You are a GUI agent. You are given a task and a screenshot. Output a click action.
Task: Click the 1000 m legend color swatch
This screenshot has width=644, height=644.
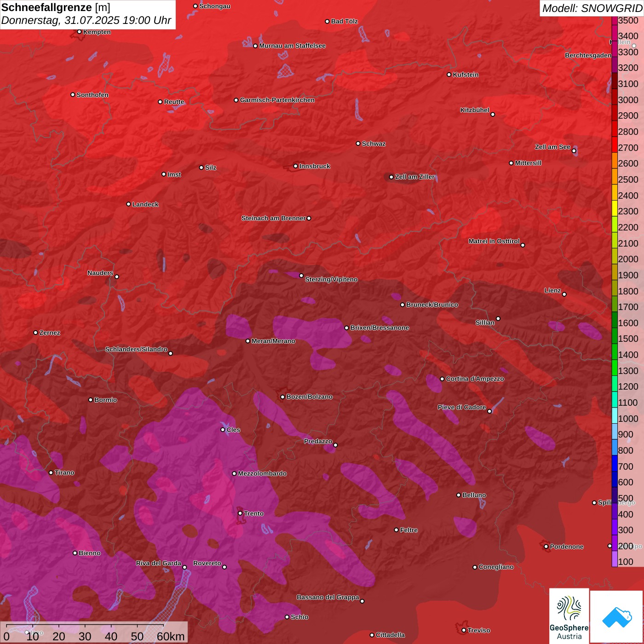[615, 416]
